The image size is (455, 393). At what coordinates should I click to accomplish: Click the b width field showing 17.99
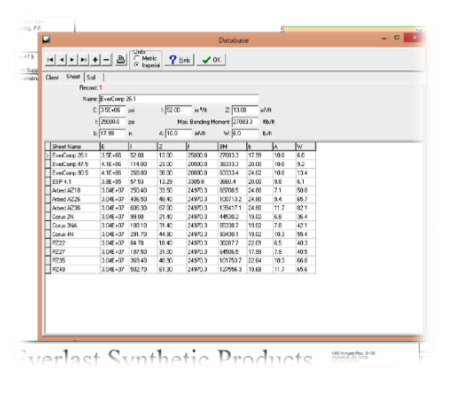tap(112, 133)
